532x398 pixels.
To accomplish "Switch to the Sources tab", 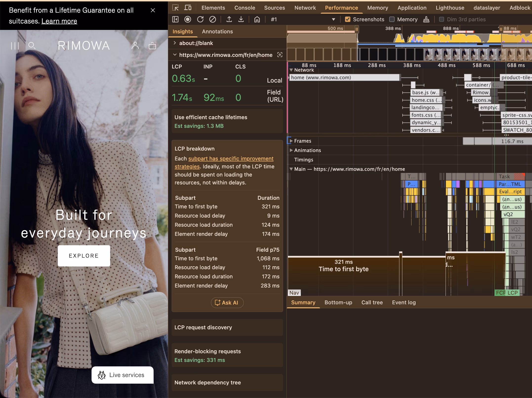I will tap(275, 8).
